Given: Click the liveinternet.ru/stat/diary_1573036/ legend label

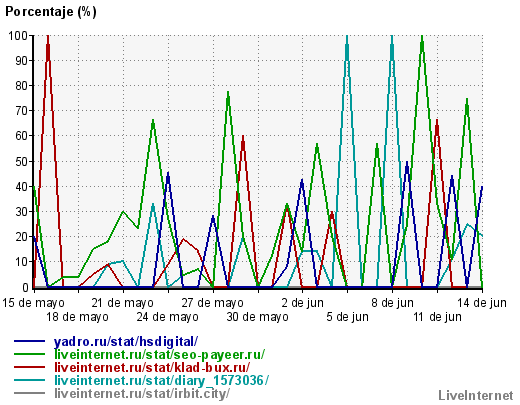Looking at the screenshot, I should coord(161,380).
